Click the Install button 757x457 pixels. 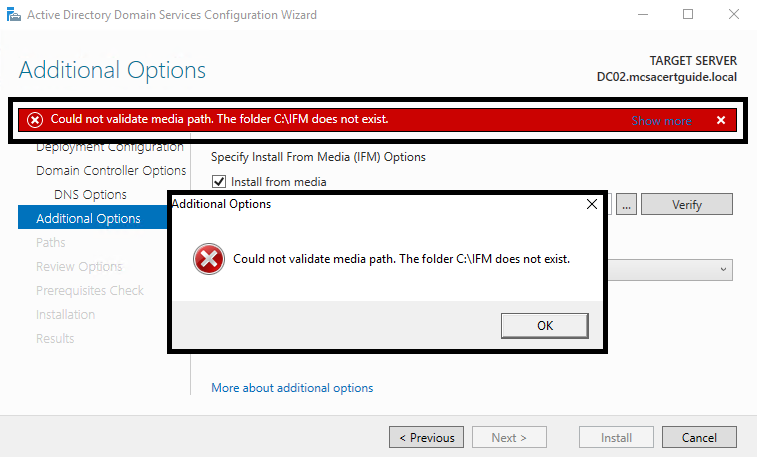click(x=617, y=437)
